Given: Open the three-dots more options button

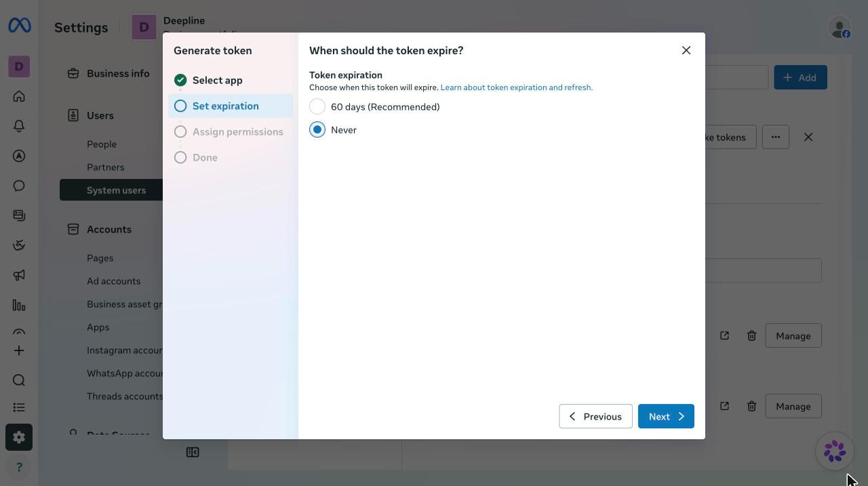Looking at the screenshot, I should click(x=776, y=137).
